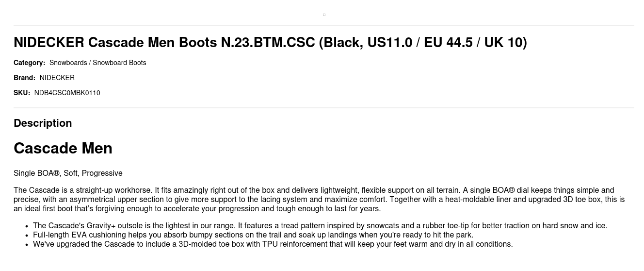Screen dimensions: 644x271
Task: Click the Gravity+ outsole bullet point
Action: coord(320,226)
